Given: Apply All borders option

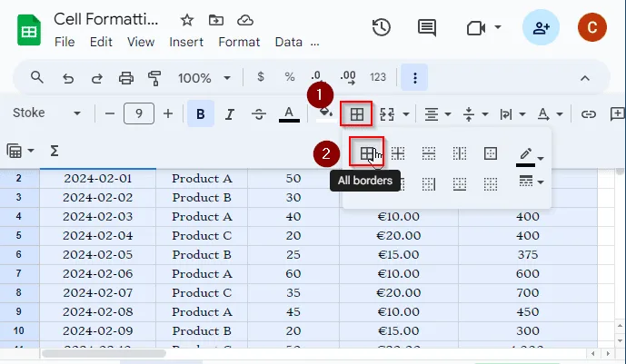Looking at the screenshot, I should point(366,153).
